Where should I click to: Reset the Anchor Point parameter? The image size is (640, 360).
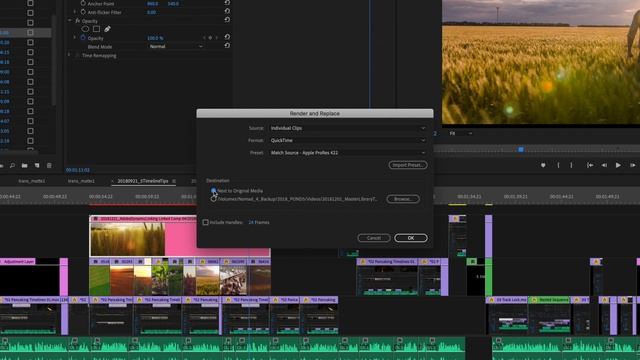227,3
